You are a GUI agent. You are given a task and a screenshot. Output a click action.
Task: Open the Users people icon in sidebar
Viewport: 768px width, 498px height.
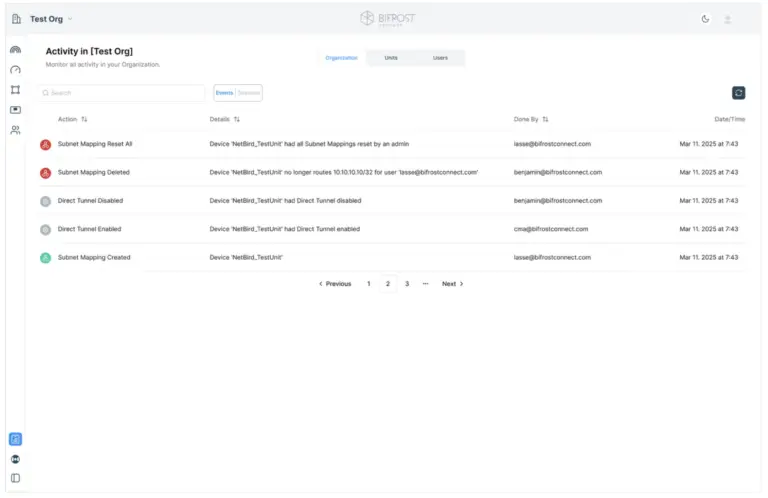pyautogui.click(x=16, y=130)
